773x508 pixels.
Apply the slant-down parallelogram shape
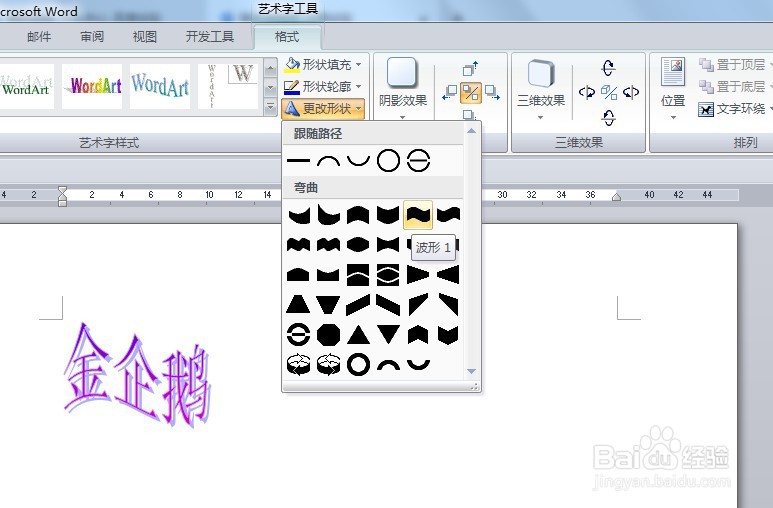388,305
